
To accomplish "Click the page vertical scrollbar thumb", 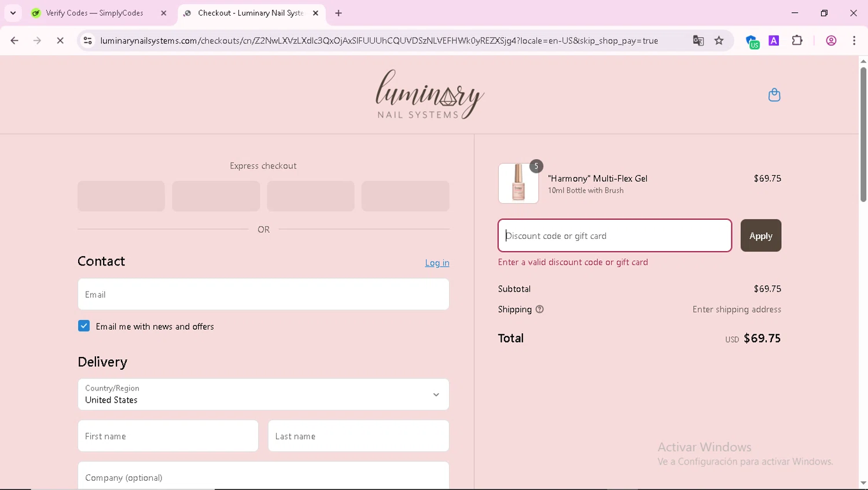I will point(863,134).
